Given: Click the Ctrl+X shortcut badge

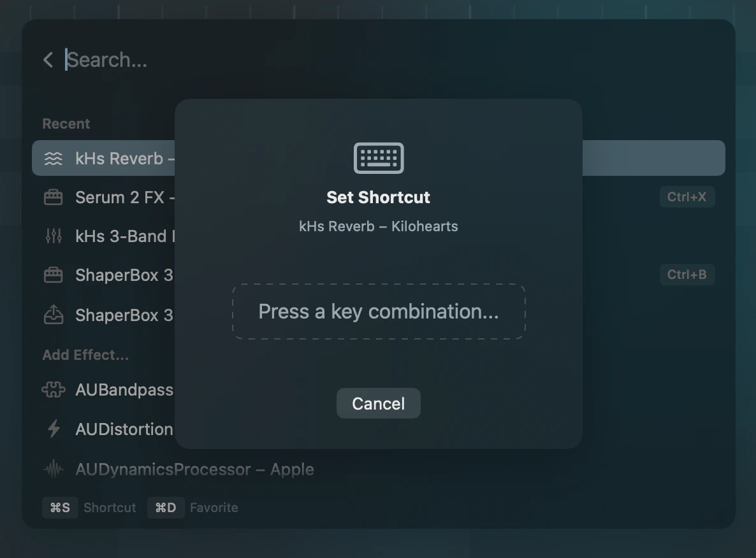Looking at the screenshot, I should (687, 197).
